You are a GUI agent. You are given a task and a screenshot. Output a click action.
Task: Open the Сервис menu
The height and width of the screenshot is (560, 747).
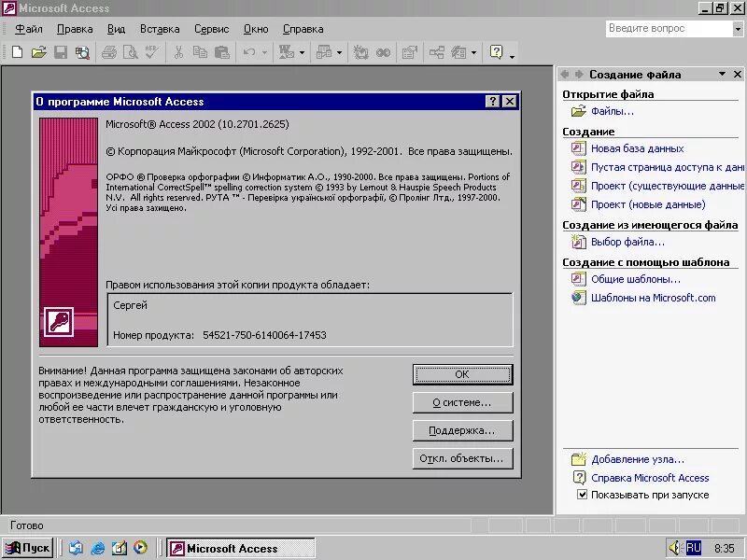coord(212,29)
